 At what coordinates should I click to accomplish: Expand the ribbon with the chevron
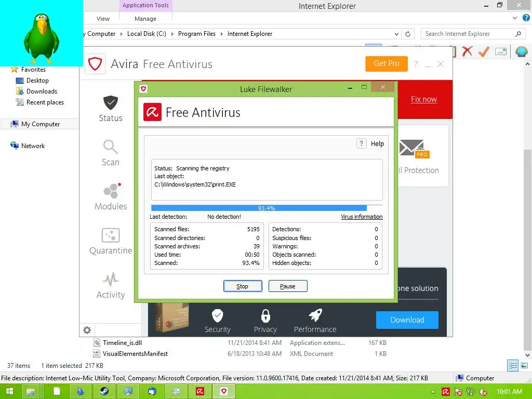click(x=515, y=18)
